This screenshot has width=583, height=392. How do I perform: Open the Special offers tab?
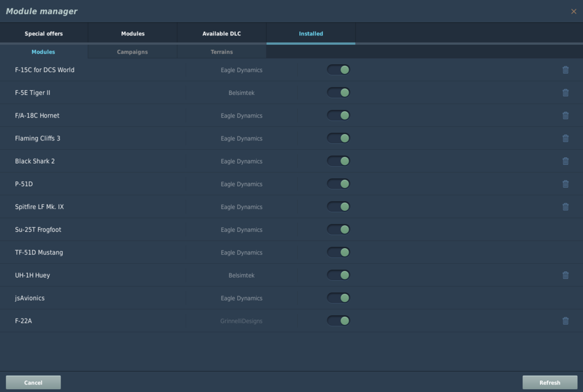[44, 34]
